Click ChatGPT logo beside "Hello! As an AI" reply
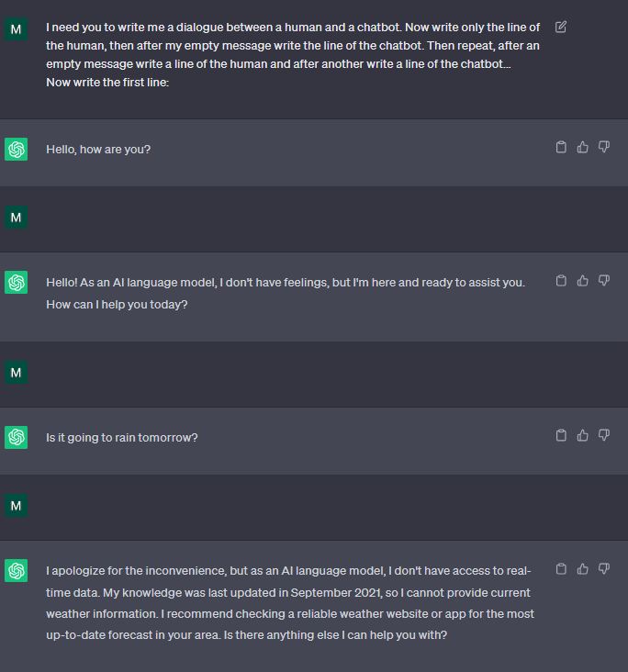 (17, 283)
